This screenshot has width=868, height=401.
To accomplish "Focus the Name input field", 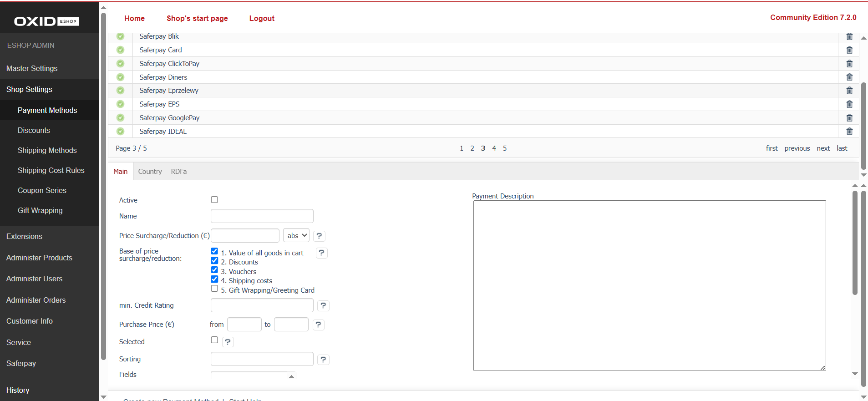I will 262,216.
